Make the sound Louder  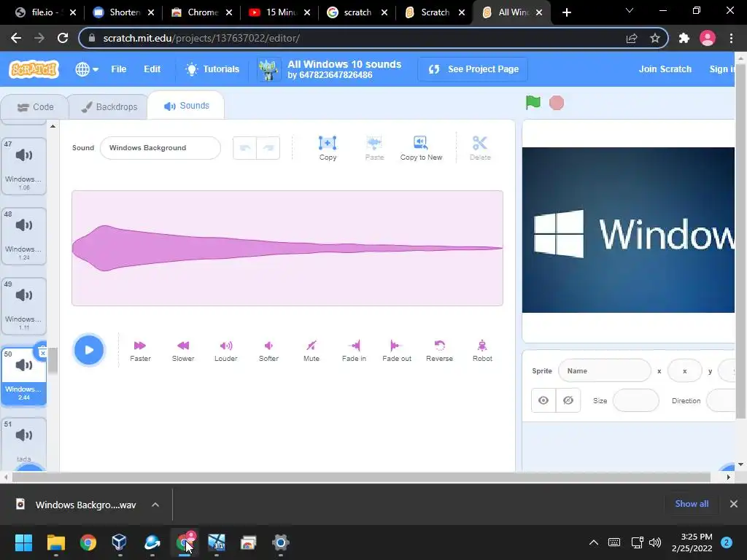tap(226, 351)
